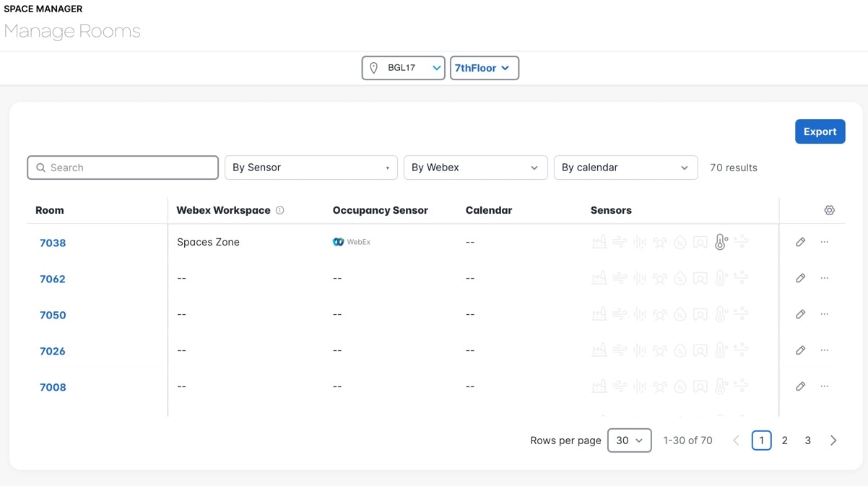Viewport: 868px width, 486px height.
Task: Open the BGL17 location selector
Action: point(403,68)
